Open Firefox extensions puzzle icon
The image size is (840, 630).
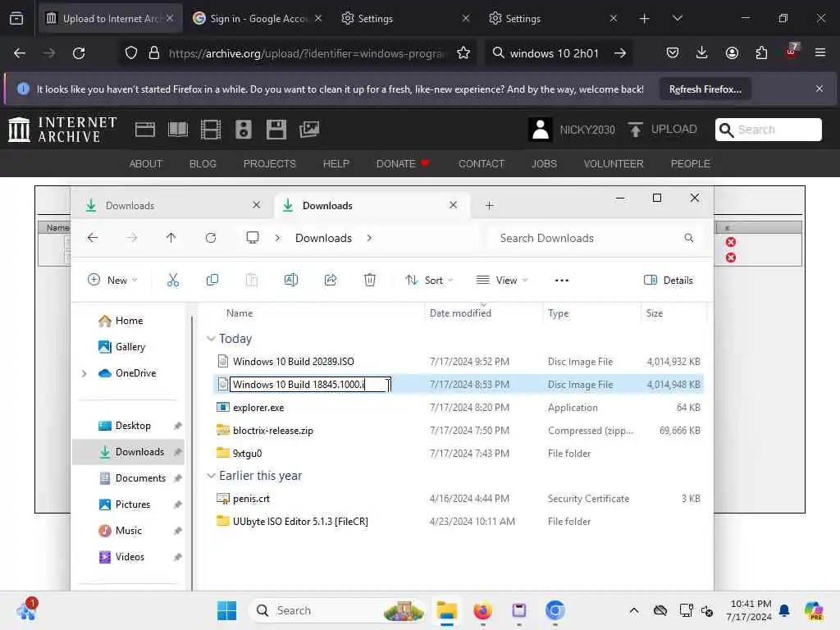(761, 52)
